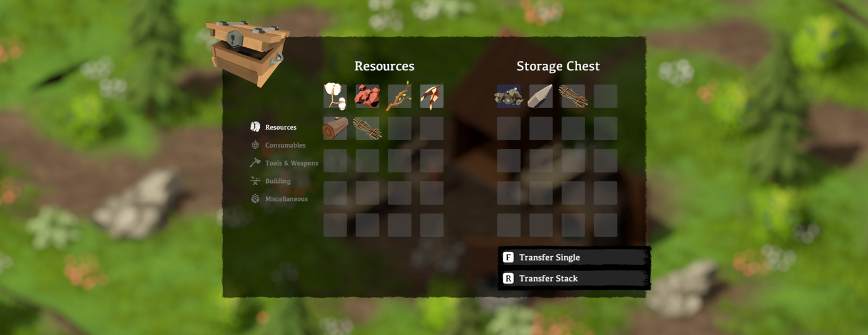Pick the flint shard in Storage Chest
Viewport: 868px width, 335px height.
click(541, 96)
